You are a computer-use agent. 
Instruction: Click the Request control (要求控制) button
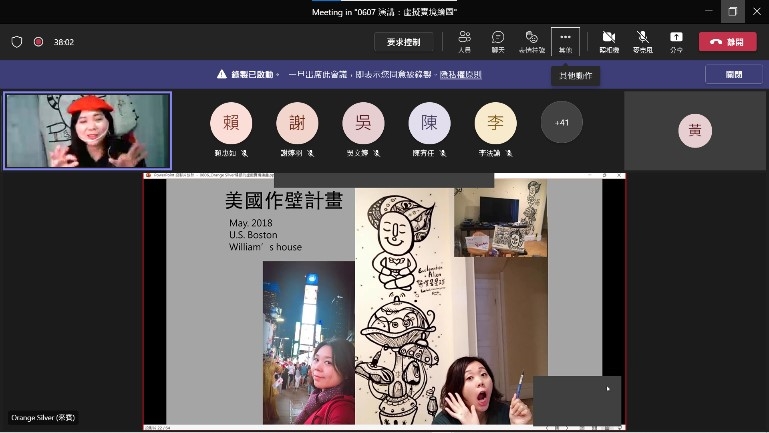click(404, 42)
